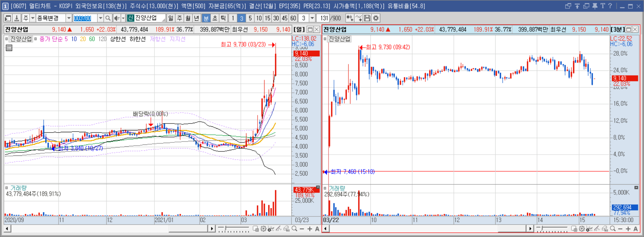Click the download arrow icon in toolbar
The image size is (644, 237).
pyautogui.click(x=17, y=18)
